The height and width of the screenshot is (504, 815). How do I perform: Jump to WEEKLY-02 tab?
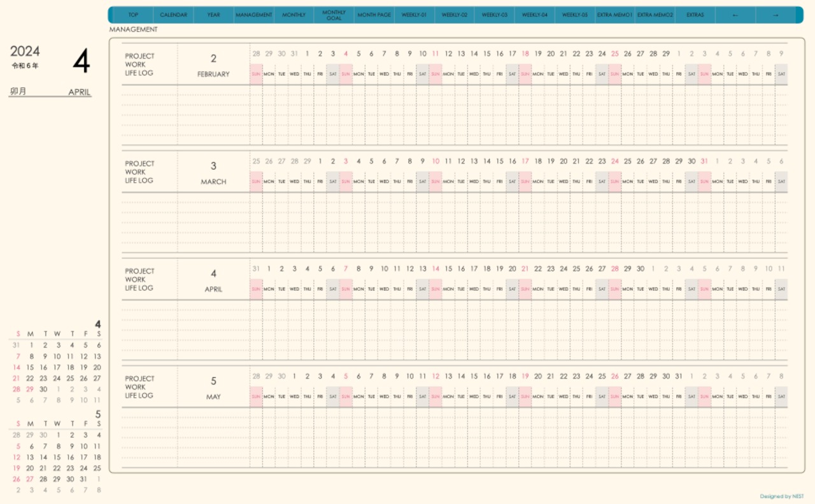[x=454, y=15]
